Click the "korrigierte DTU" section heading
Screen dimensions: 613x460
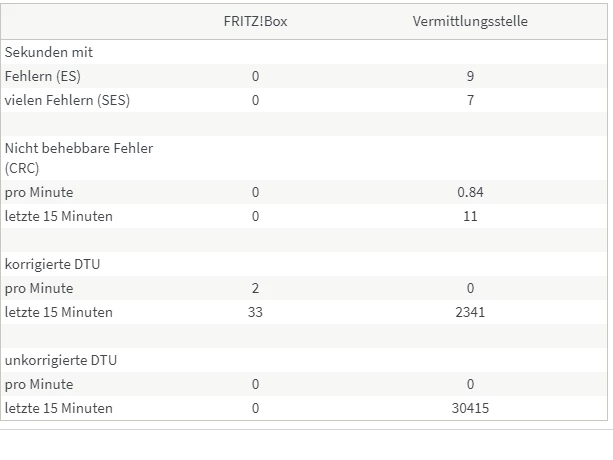point(52,264)
